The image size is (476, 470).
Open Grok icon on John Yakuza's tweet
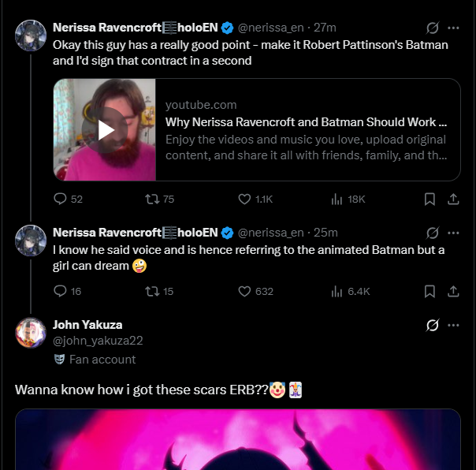click(x=432, y=325)
